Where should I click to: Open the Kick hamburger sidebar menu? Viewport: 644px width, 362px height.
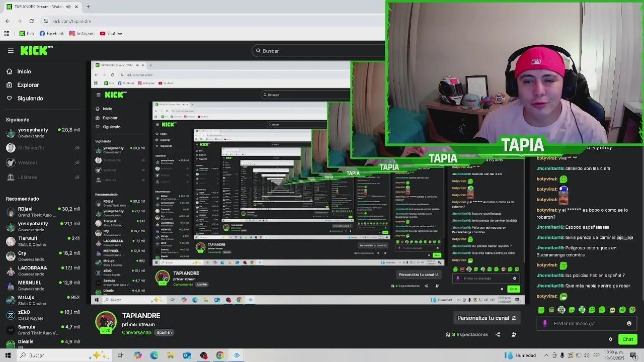(11, 51)
